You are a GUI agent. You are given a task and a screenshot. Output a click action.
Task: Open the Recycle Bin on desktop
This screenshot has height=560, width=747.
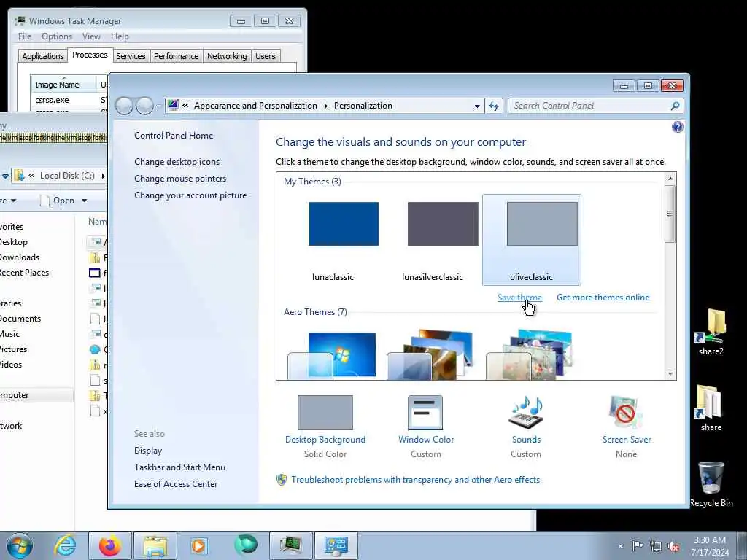(711, 484)
